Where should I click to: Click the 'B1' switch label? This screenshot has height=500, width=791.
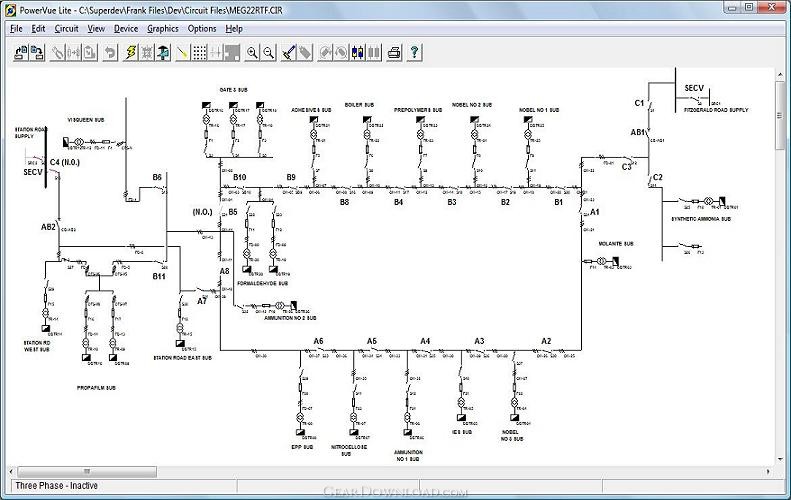click(x=558, y=202)
